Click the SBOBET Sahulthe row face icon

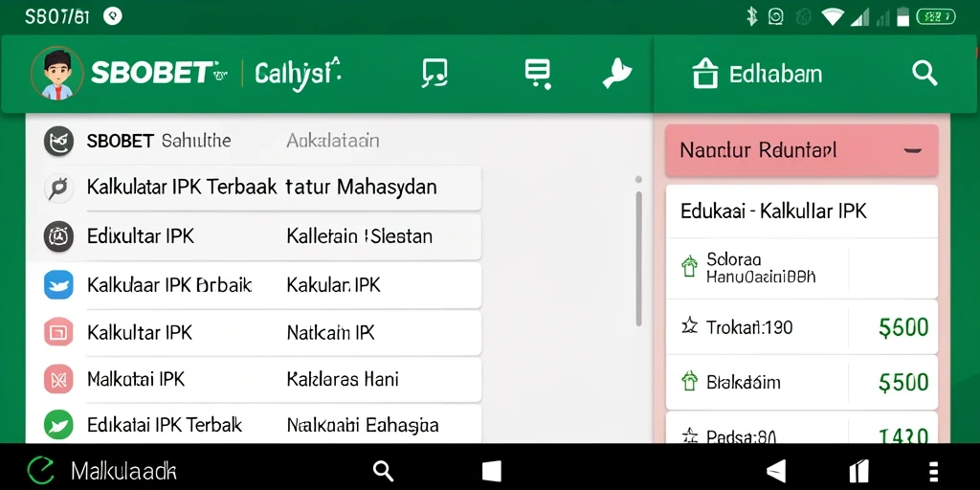pyautogui.click(x=58, y=141)
